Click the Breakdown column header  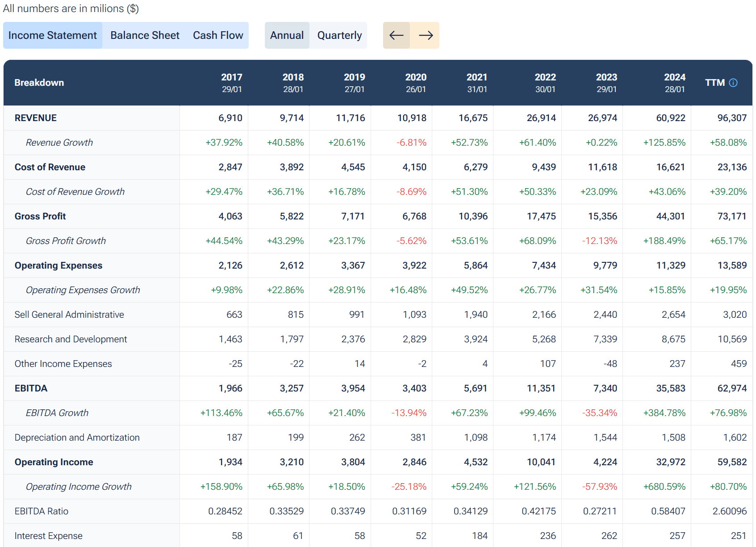pos(39,83)
